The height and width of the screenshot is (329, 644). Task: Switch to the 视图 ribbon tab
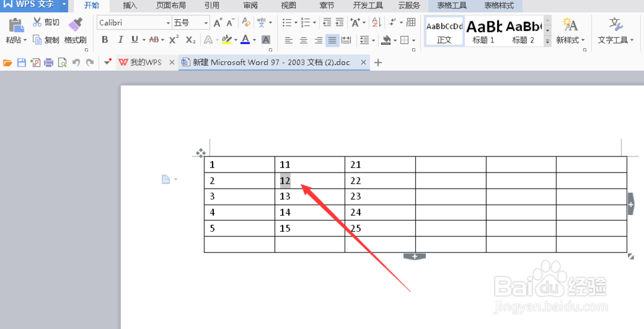289,5
